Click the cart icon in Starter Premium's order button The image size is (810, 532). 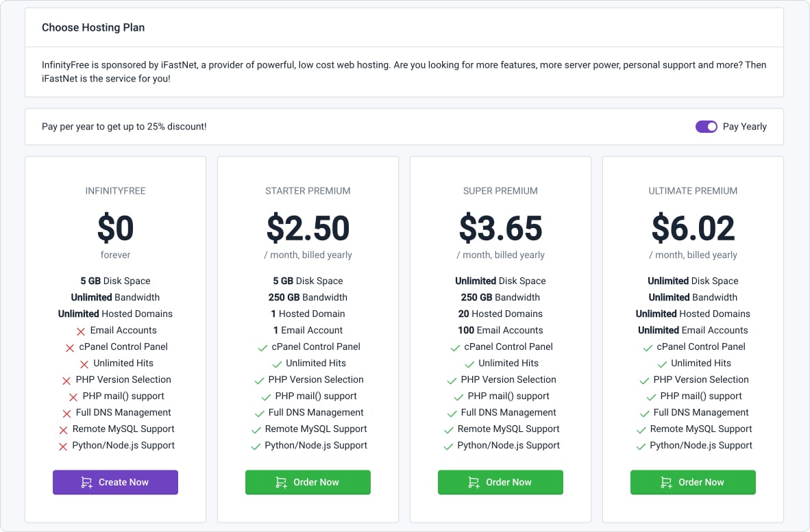(281, 483)
